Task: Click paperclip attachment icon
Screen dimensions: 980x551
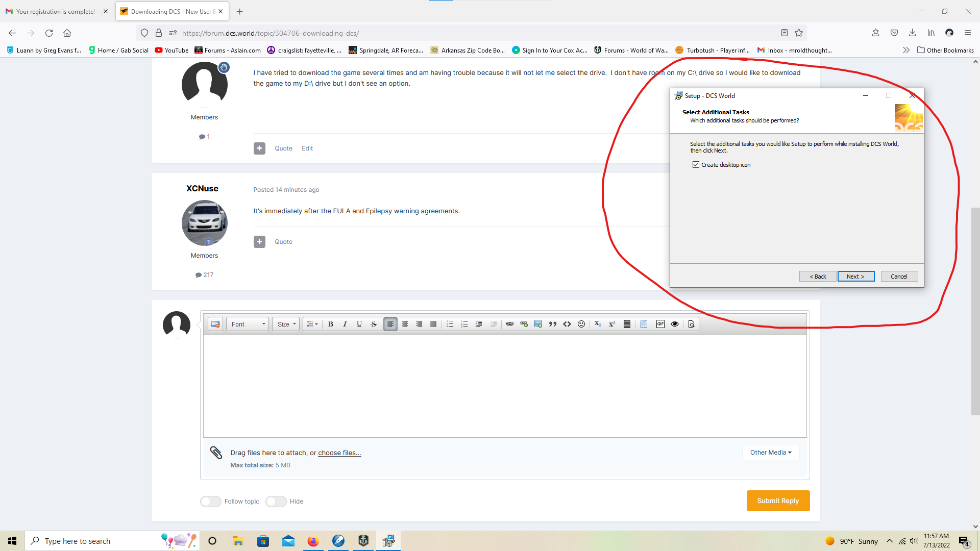Action: coord(216,453)
